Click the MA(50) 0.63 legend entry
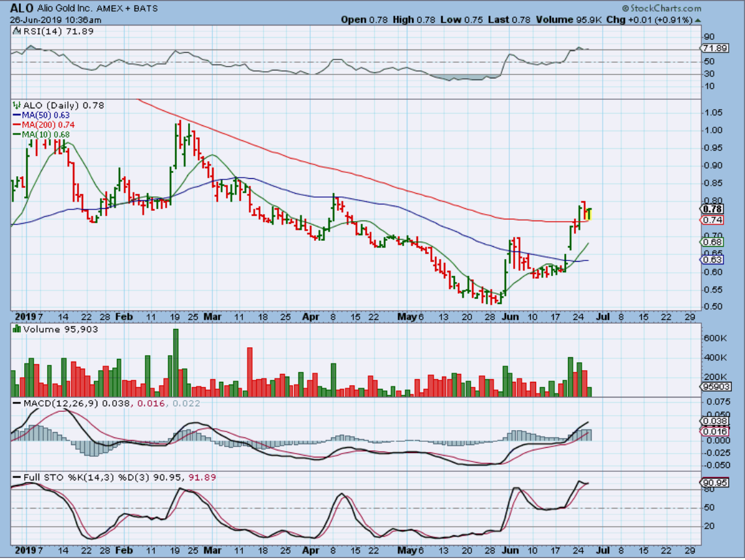Screen dimensions: 745x560 41,116
